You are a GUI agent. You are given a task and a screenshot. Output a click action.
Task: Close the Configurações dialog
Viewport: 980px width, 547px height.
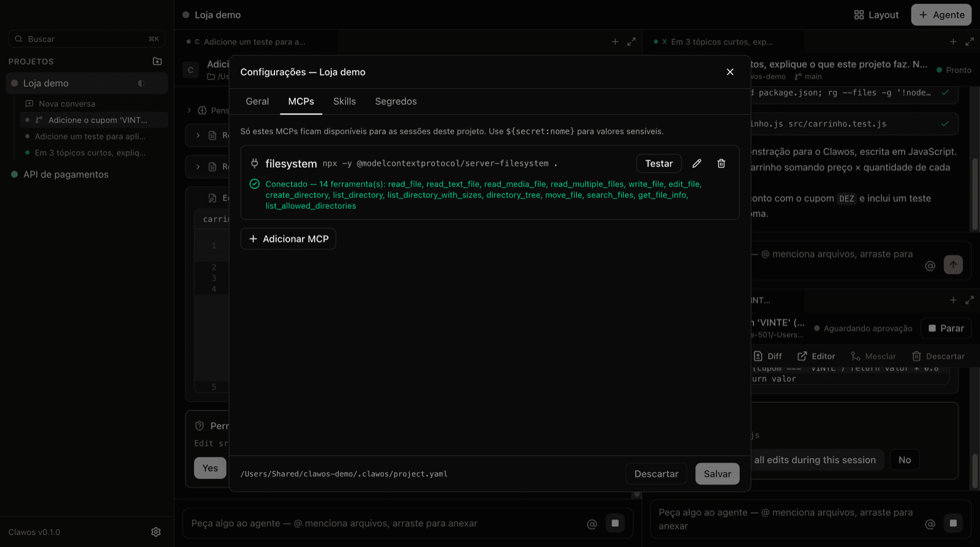pyautogui.click(x=730, y=72)
